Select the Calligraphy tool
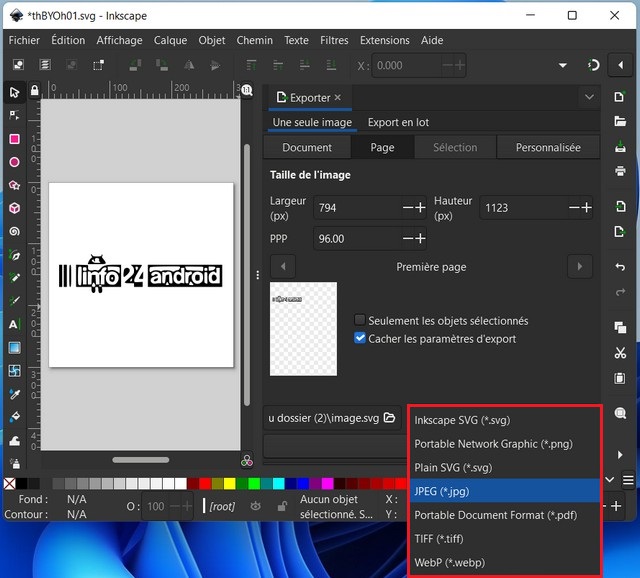Viewport: 640px width, 578px height. [x=14, y=301]
